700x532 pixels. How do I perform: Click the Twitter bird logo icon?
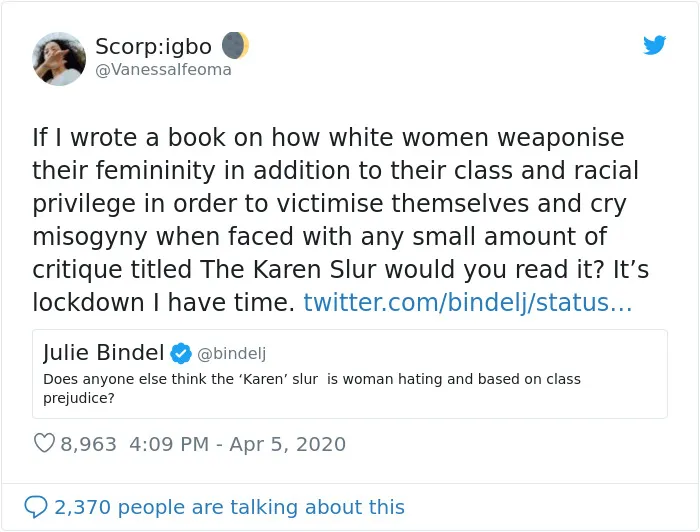coord(654,45)
